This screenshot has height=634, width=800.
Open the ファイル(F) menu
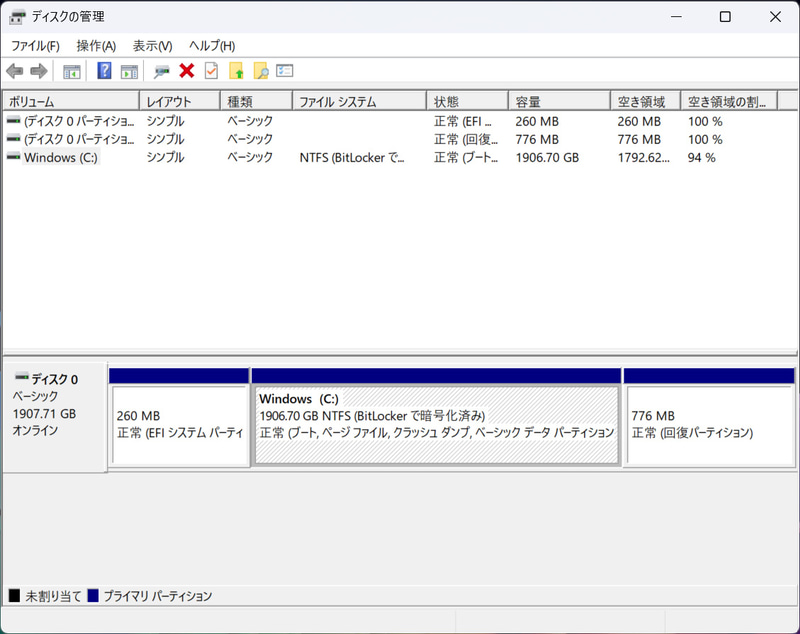click(35, 46)
